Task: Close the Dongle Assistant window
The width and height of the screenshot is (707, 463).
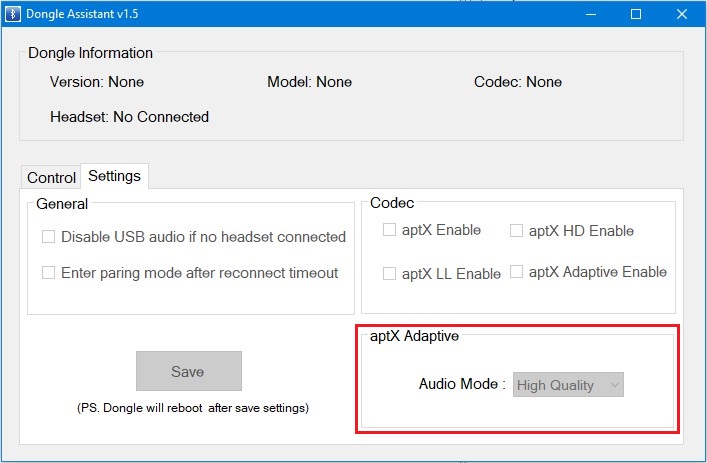Action: tap(682, 15)
